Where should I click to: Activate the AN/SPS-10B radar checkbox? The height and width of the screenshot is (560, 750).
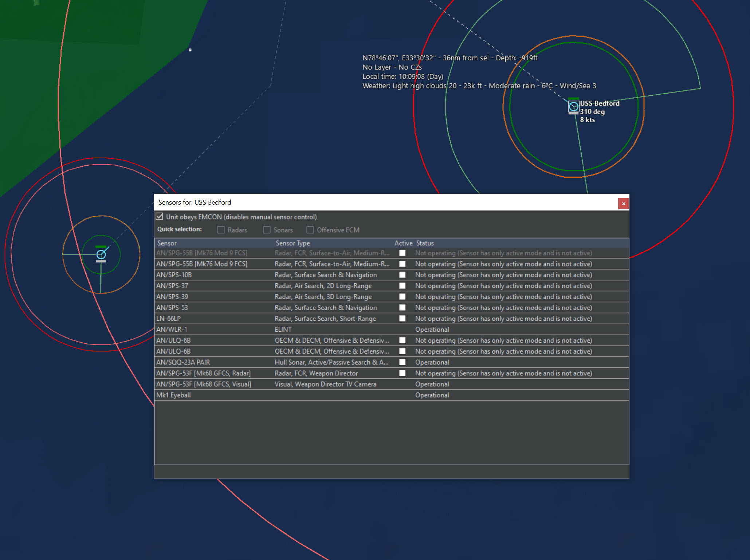[402, 275]
